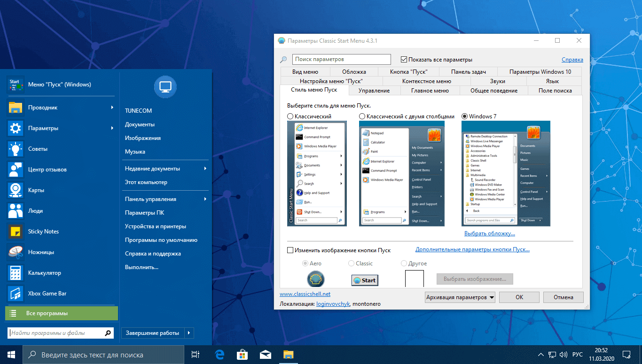This screenshot has height=364, width=642.
Task: Click search magnifier in start menu
Action: pyautogui.click(x=108, y=333)
